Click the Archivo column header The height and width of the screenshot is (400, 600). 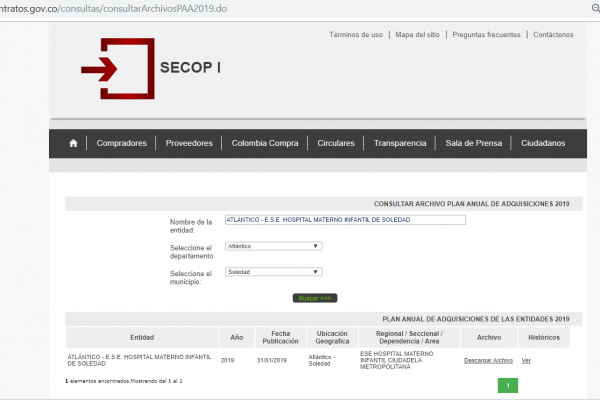(489, 337)
